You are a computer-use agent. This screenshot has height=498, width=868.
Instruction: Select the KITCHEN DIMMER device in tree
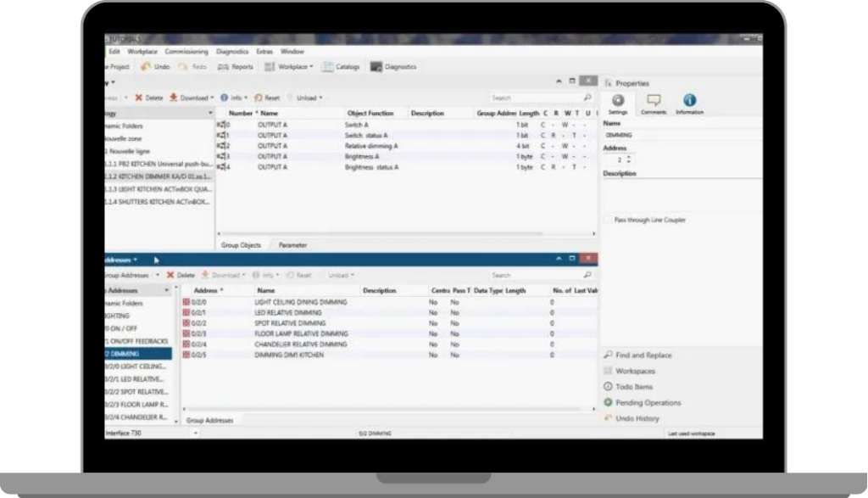pos(156,176)
